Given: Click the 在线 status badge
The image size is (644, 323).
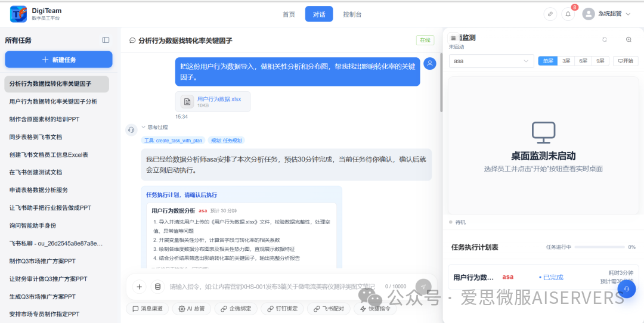Looking at the screenshot, I should coord(425,40).
